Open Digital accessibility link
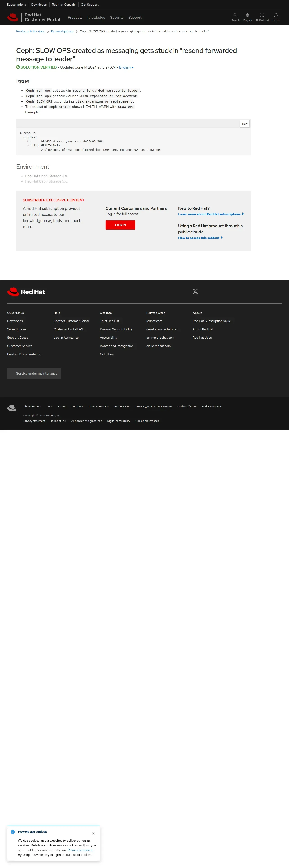Screen dimensions: 289x868 [118, 421]
